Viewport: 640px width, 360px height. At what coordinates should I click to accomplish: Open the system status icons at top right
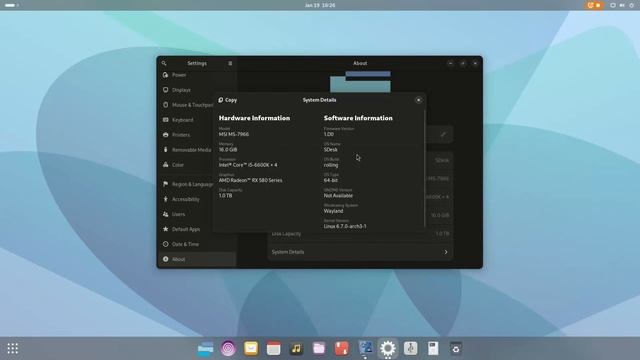pyautogui.click(x=622, y=5)
